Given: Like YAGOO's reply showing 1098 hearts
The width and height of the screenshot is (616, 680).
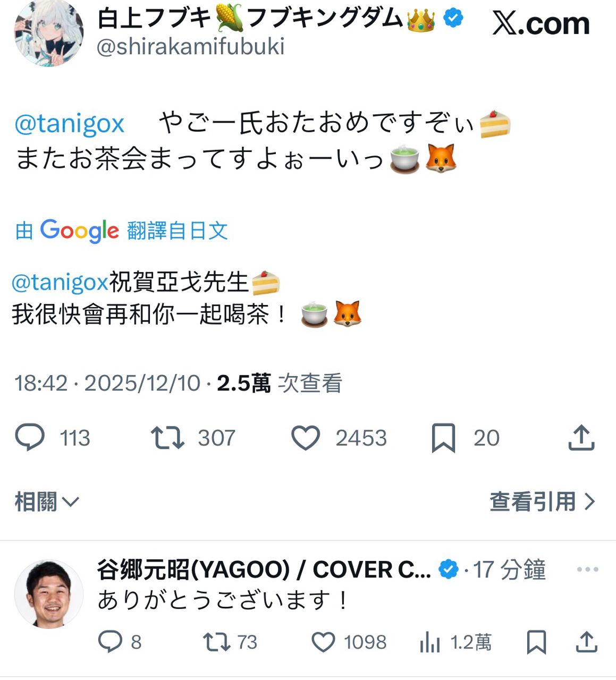Looking at the screenshot, I should pos(323,642).
